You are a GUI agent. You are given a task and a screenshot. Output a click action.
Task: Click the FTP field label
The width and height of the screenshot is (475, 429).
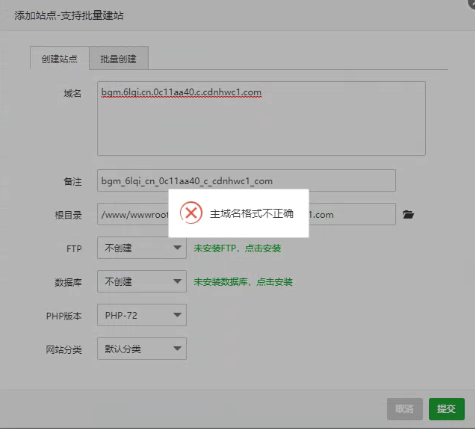click(x=74, y=249)
